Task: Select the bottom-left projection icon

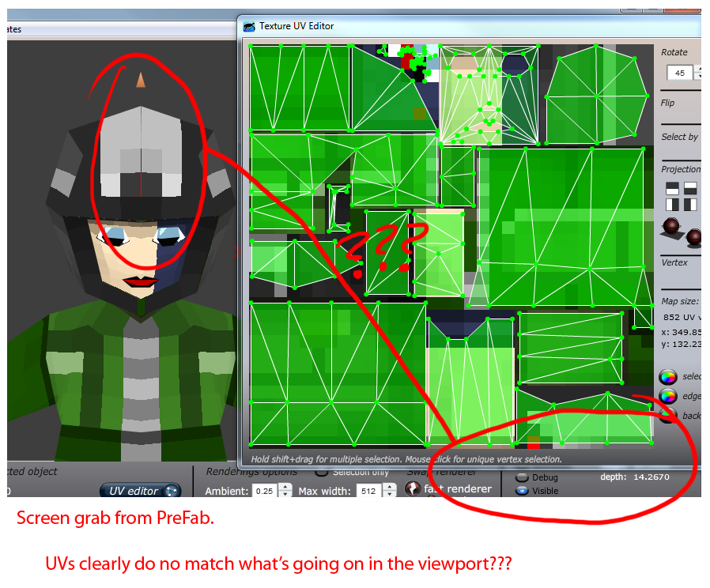Action: coord(672,205)
